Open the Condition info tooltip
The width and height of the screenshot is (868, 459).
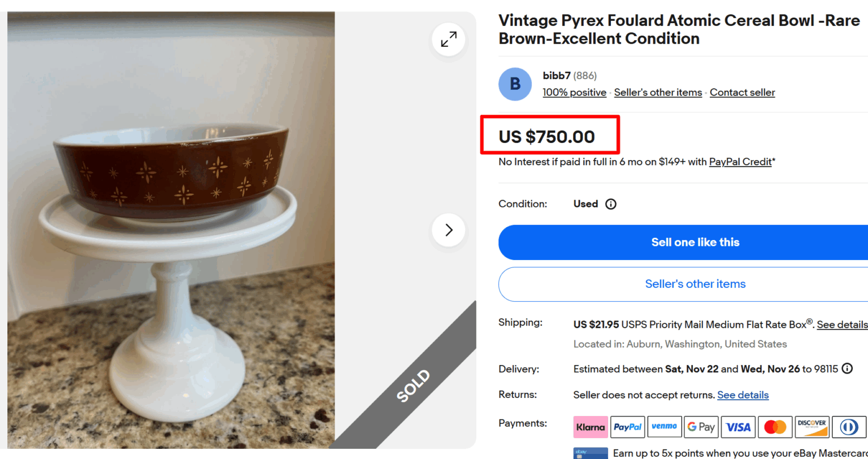611,204
